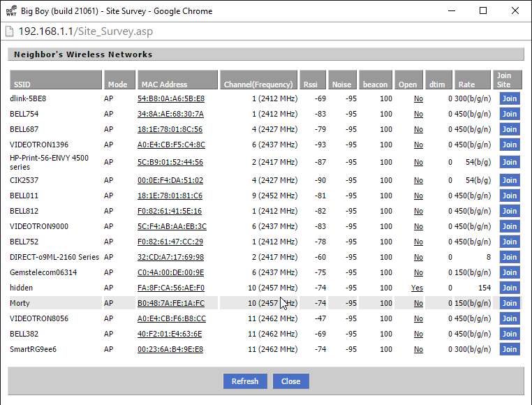Image resolution: width=532 pixels, height=405 pixels.
Task: Click the Neighbor's Wireless Networks heading
Action: point(83,54)
